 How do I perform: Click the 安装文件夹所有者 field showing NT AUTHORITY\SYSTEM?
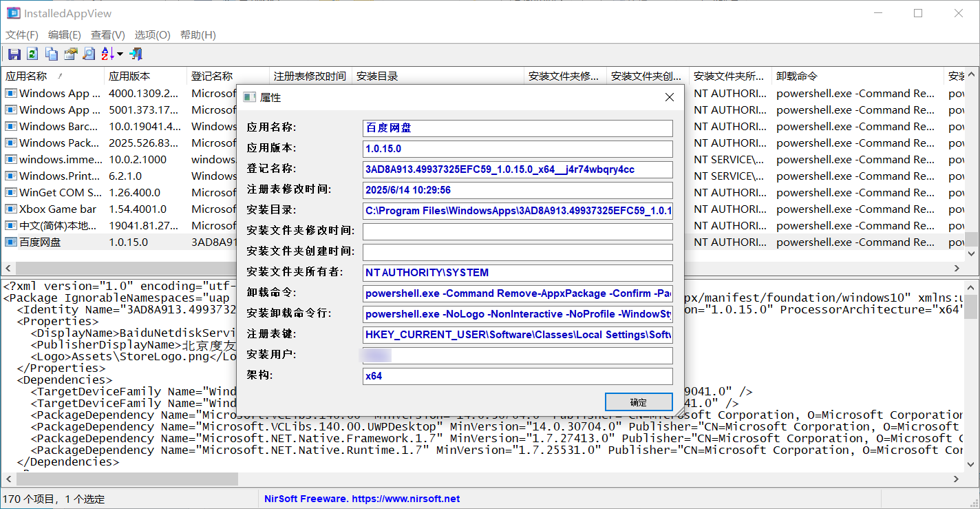518,273
